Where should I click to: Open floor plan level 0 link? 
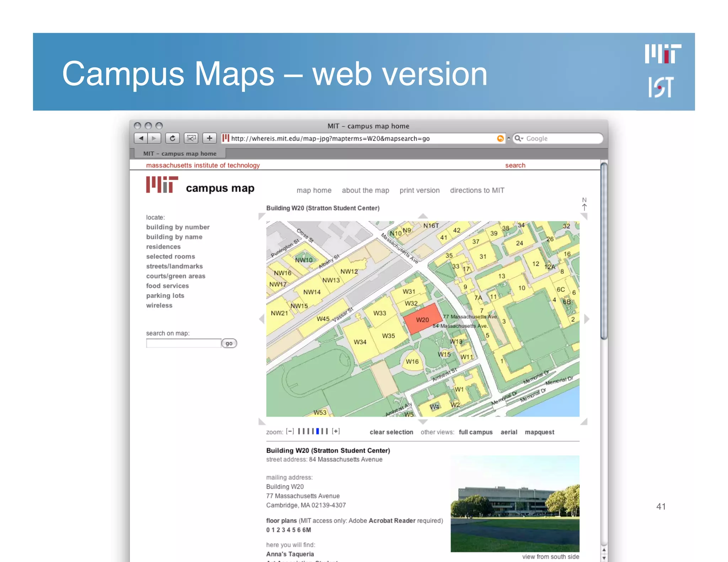268,530
